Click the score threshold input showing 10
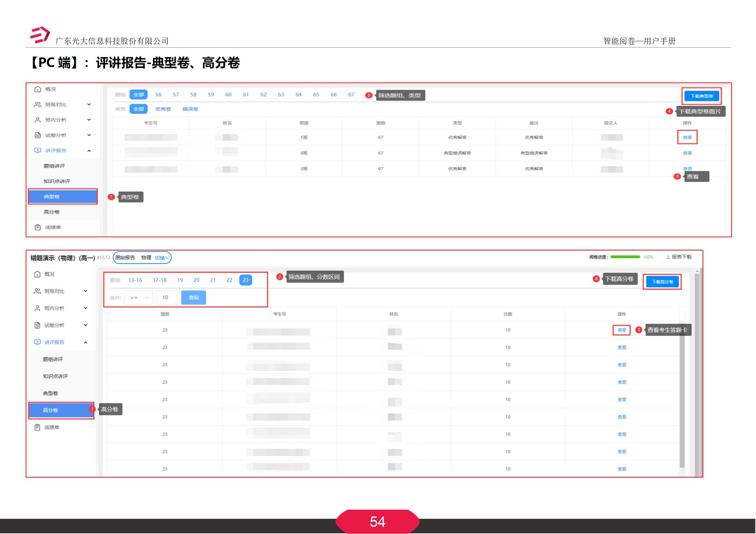 pos(167,297)
